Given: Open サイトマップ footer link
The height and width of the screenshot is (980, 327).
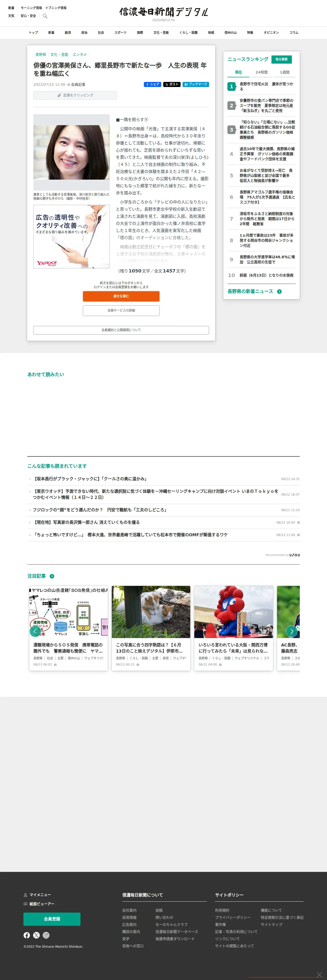Looking at the screenshot, I should click(x=271, y=925).
